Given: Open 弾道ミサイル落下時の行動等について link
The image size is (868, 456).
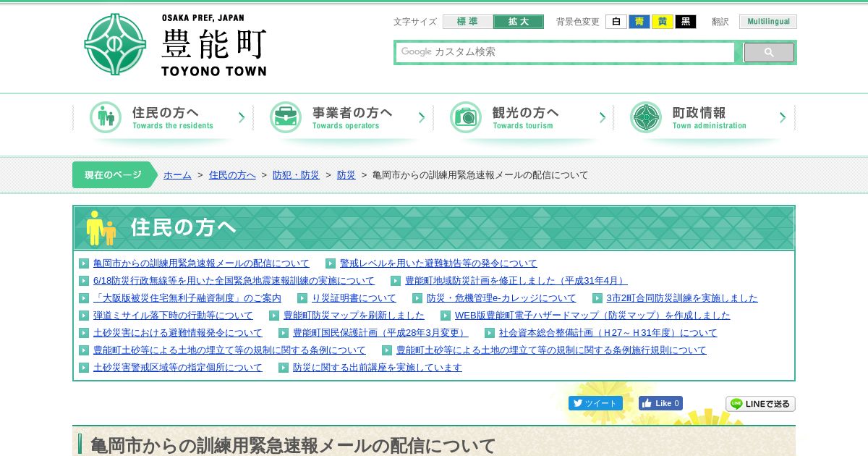Looking at the screenshot, I should coord(173,316).
